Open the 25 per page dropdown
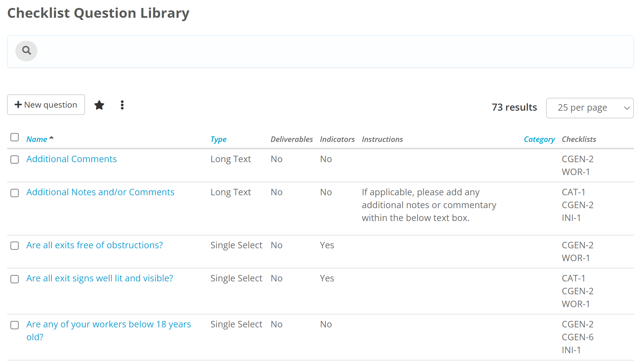 pos(589,108)
